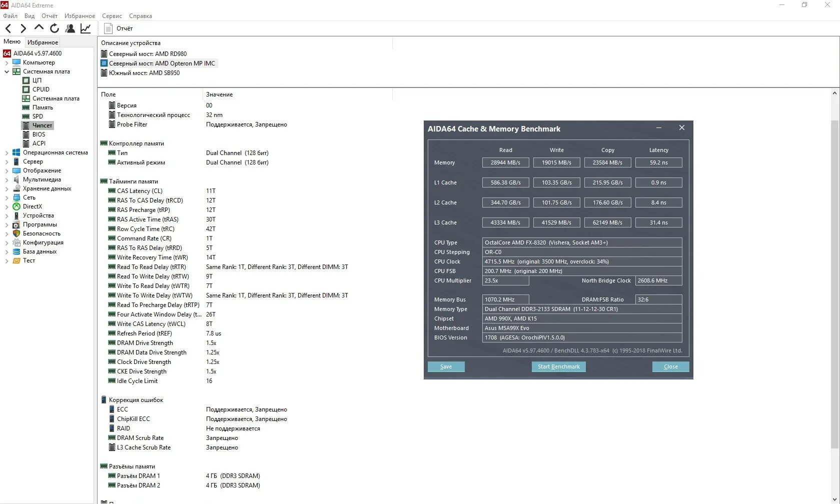Select the SPD memory icon in tree
This screenshot has width=840, height=504.
(26, 116)
